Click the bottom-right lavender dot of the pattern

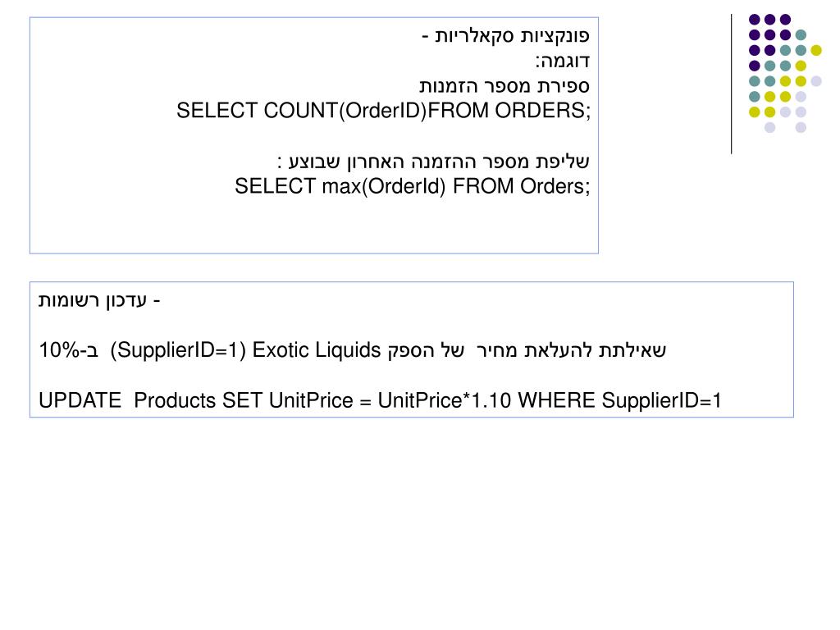(x=801, y=127)
